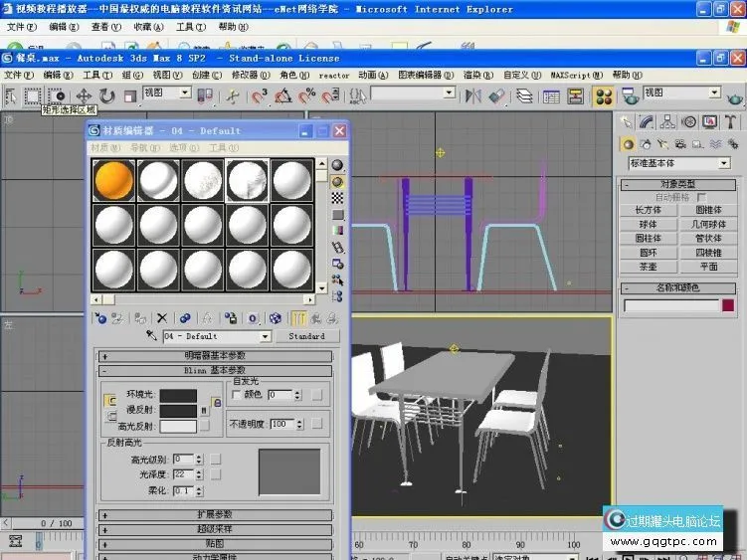Screen dimensions: 747x560
Task: Toggle the ambient-diffuse lock button
Action: pyautogui.click(x=110, y=402)
